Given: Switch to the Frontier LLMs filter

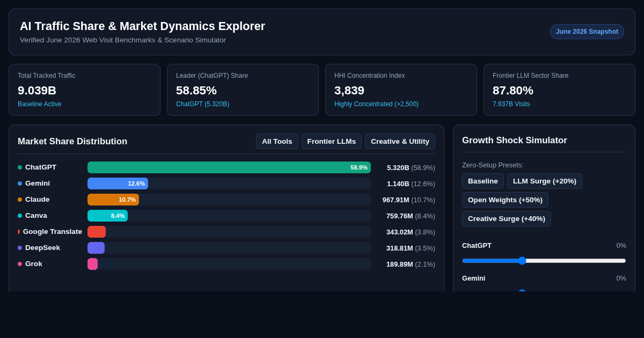Looking at the screenshot, I should [x=332, y=142].
